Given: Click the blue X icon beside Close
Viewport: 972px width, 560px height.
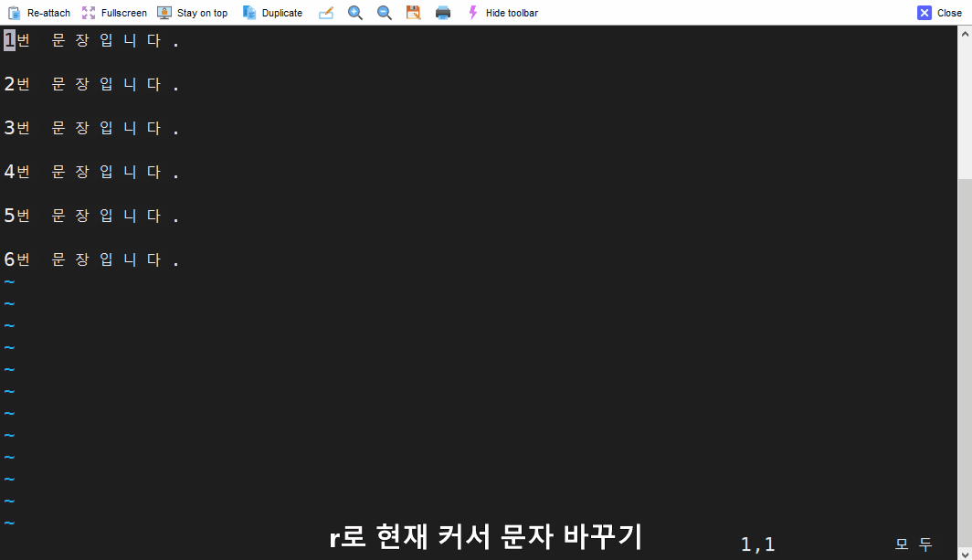Looking at the screenshot, I should click(x=924, y=13).
